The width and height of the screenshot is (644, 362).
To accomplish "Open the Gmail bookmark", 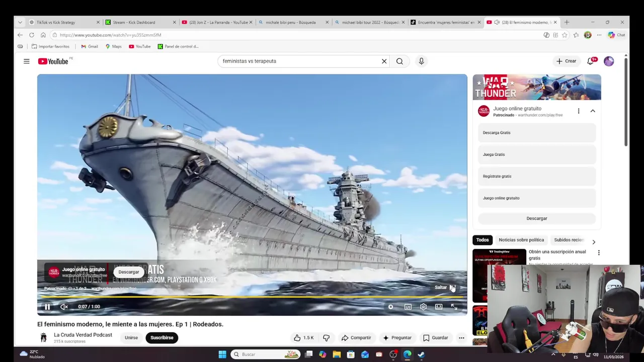I will click(x=90, y=46).
